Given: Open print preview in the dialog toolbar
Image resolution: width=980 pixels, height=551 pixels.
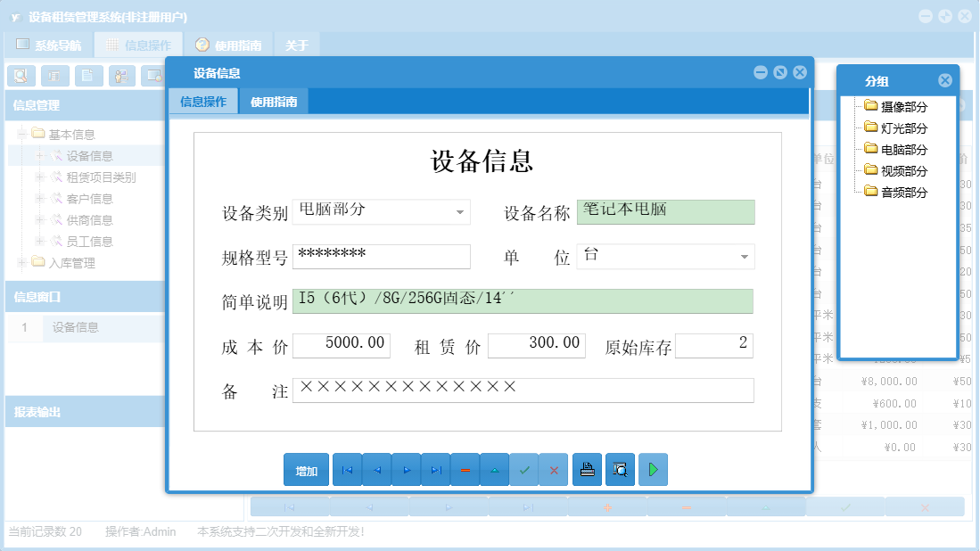Looking at the screenshot, I should 620,469.
